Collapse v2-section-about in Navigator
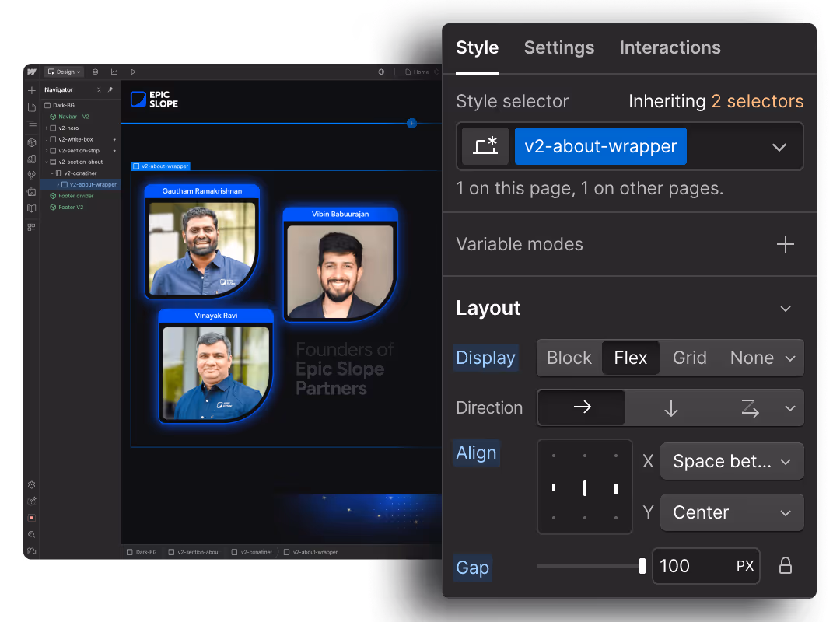This screenshot has height=622, width=840. tap(47, 162)
